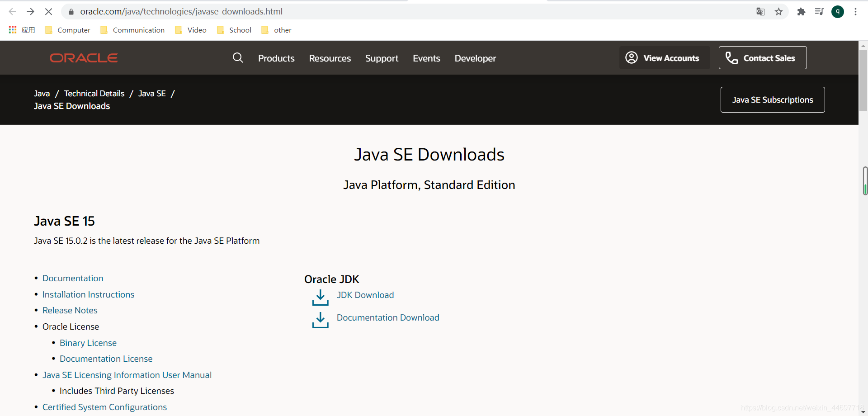Open the Events menu
868x416 pixels.
426,58
